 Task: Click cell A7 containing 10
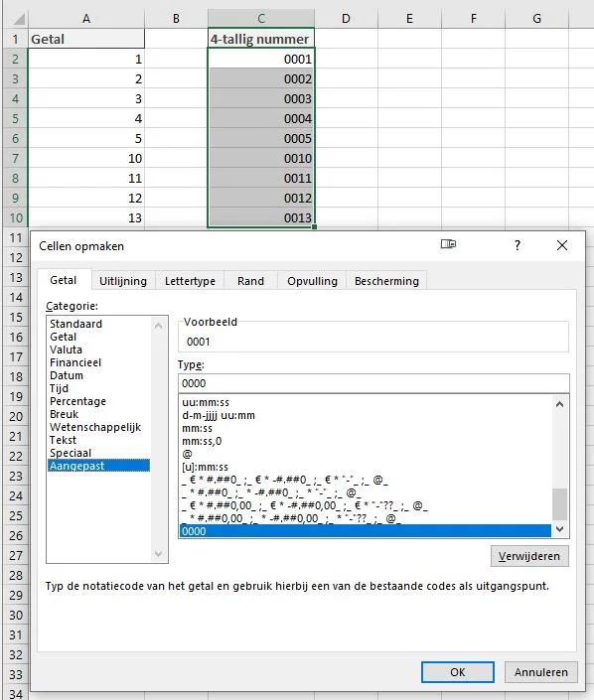click(86, 159)
